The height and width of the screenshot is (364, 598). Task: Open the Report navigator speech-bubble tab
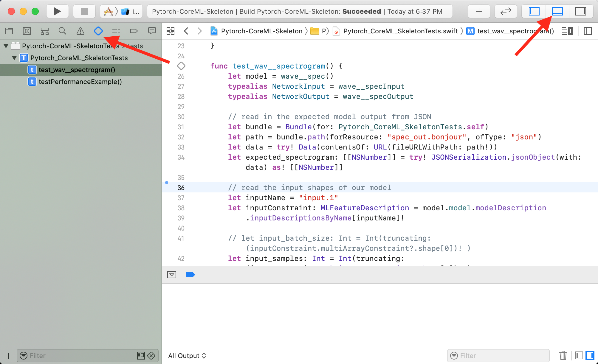point(152,31)
